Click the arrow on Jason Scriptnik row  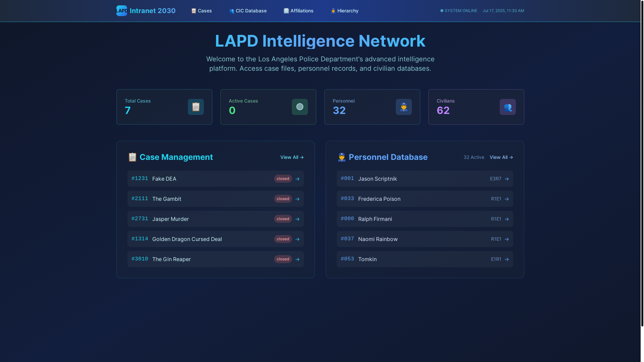507,179
